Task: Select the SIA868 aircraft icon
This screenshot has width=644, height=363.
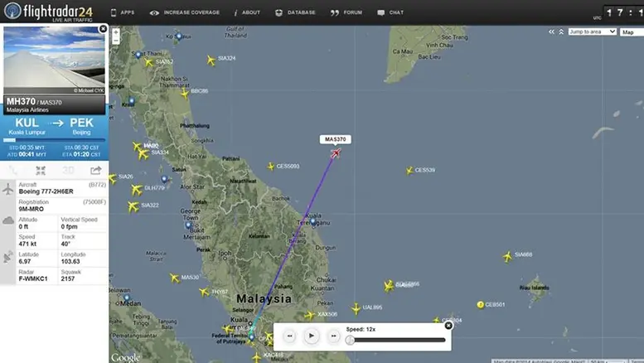Action: [507, 257]
